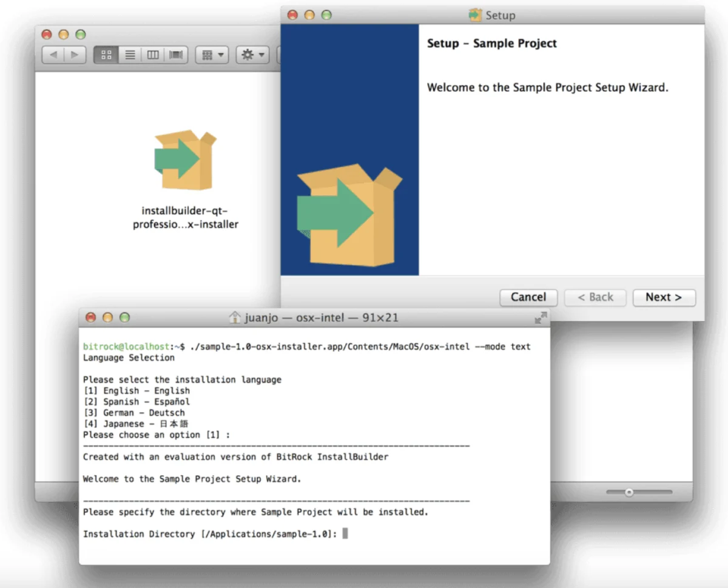Click bitrock@localhost prompt in Terminal

(126, 346)
